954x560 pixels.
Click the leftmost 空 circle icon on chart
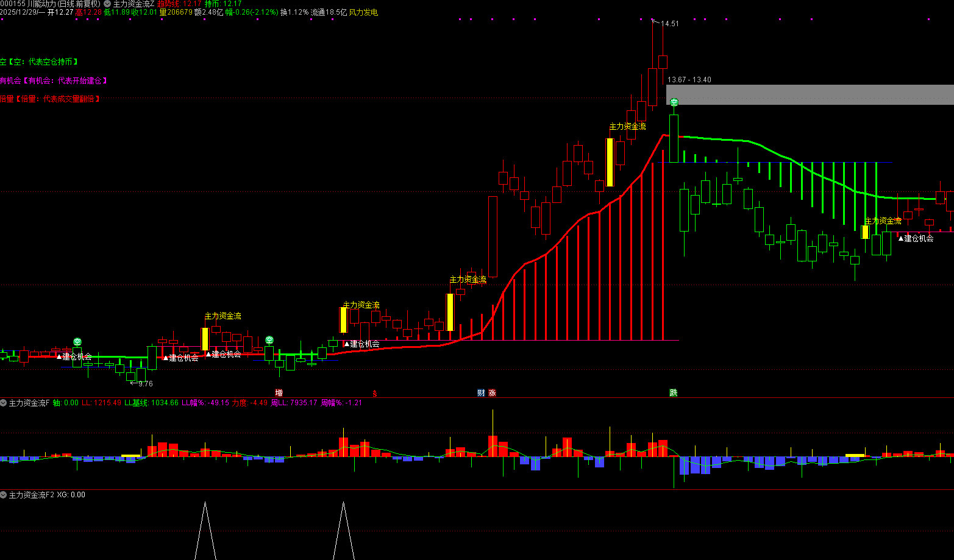pos(77,342)
